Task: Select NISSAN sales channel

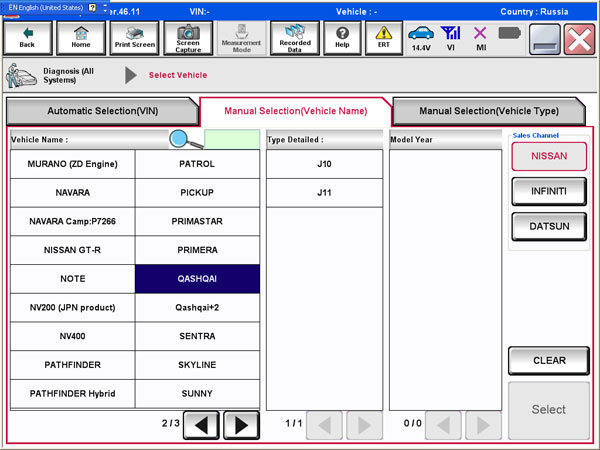Action: pos(549,156)
